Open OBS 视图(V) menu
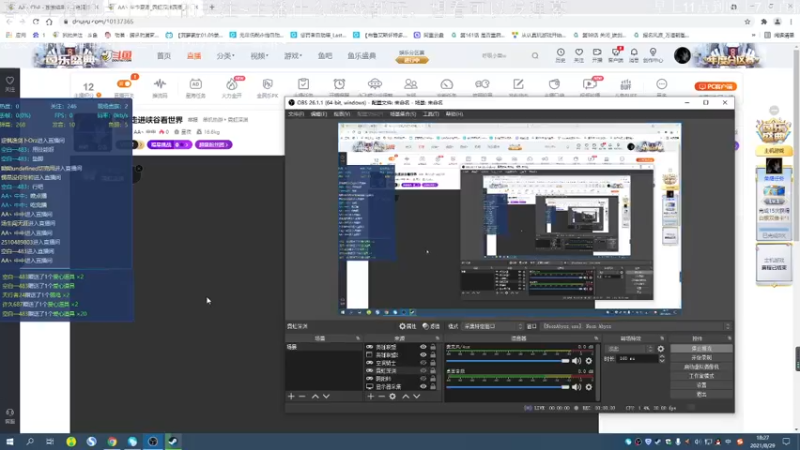This screenshot has height=450, width=800. tap(341, 114)
